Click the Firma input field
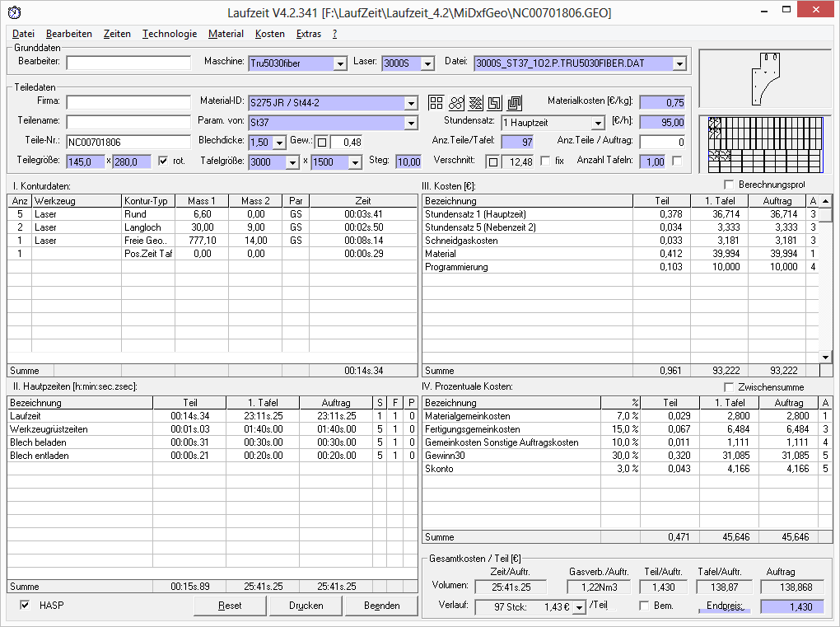Screen dimensions: 840x627 (x=128, y=102)
